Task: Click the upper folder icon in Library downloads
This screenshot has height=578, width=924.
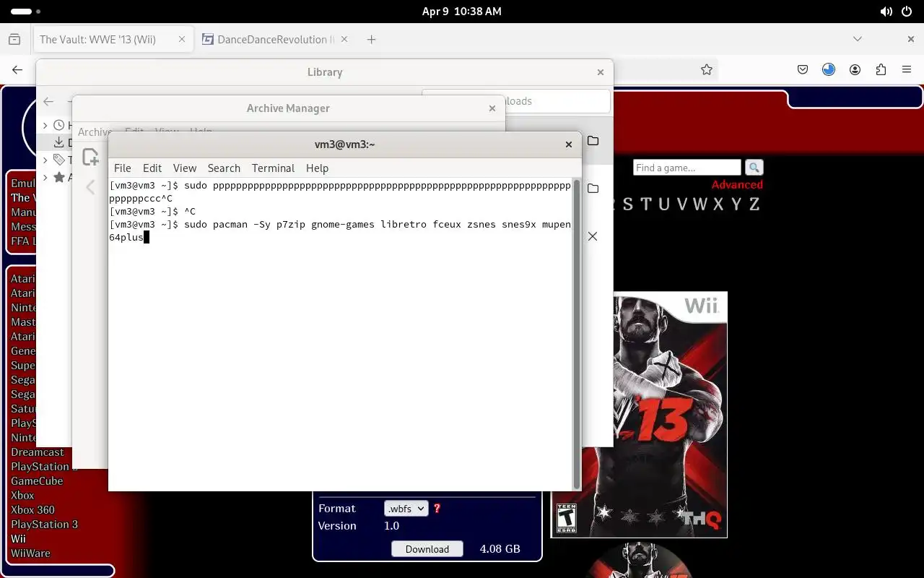Action: click(x=593, y=140)
